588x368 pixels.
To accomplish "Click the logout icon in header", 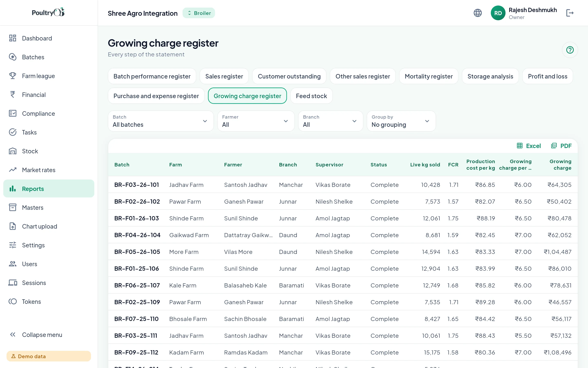I will click(570, 13).
